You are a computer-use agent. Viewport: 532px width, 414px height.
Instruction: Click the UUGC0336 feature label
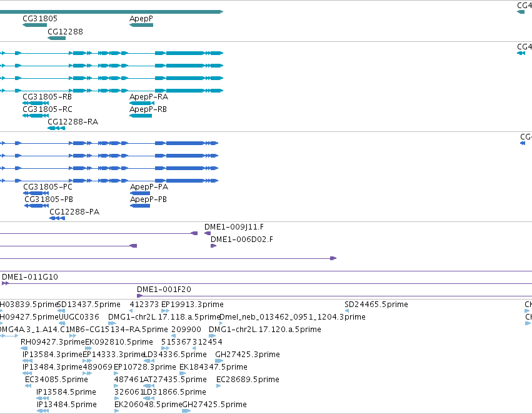(x=79, y=317)
